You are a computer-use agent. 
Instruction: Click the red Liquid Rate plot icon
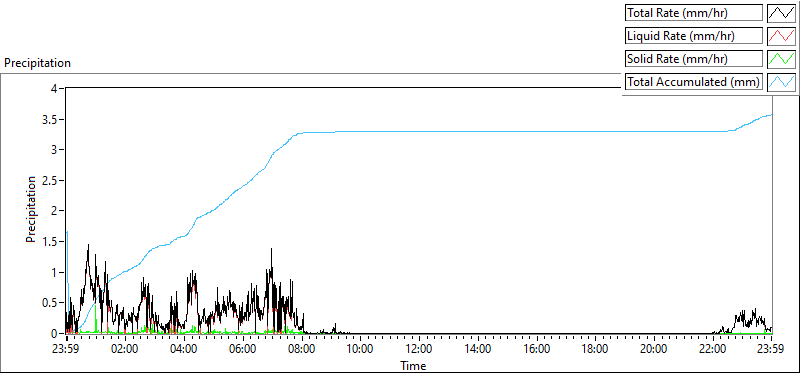click(782, 36)
